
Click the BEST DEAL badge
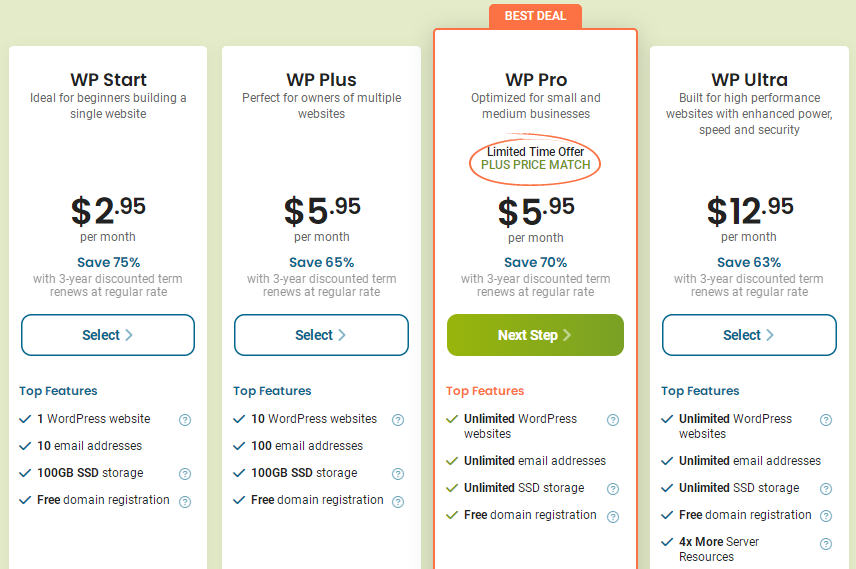click(535, 16)
